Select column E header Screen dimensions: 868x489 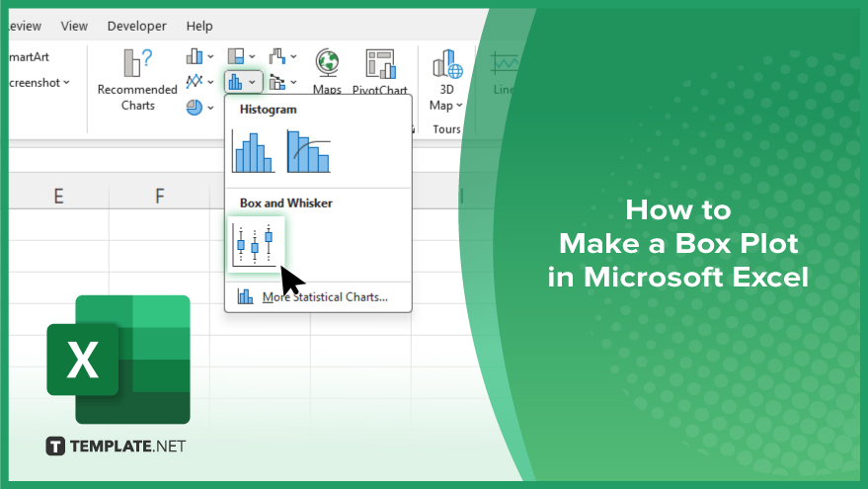coord(58,196)
